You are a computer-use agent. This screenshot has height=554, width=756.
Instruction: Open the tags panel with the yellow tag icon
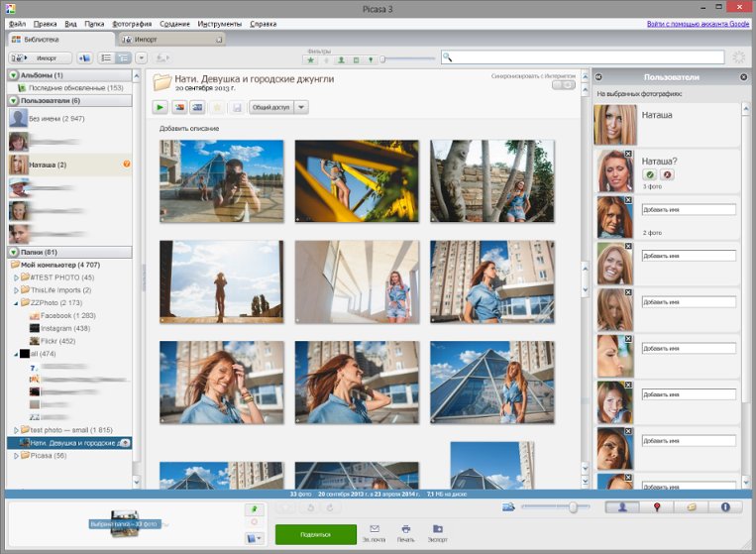coord(691,507)
